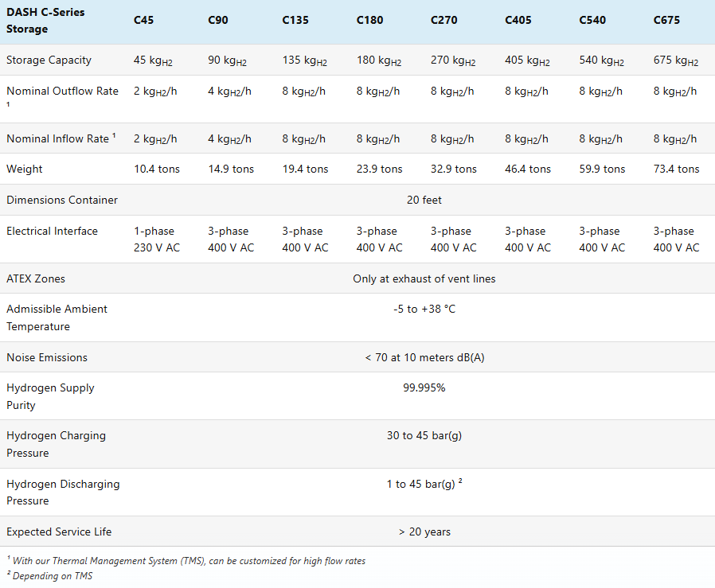Screen dimensions: 715x588
Task: Click the Nominal Outflow Rate label
Action: (x=62, y=91)
